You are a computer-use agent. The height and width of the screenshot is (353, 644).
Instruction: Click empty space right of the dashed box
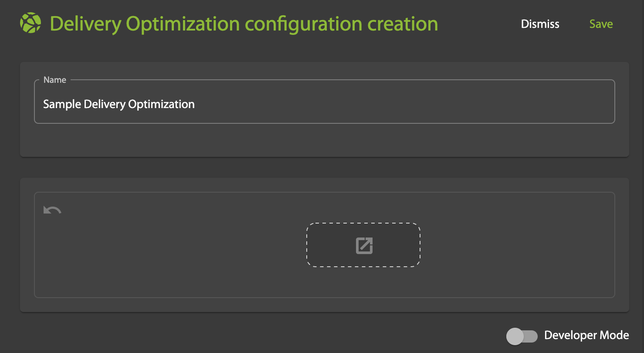click(514, 245)
